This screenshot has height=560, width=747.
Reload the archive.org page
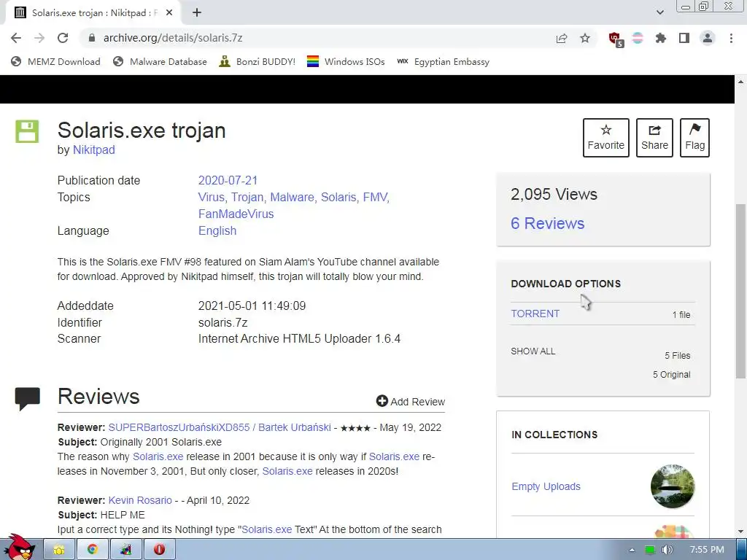(63, 38)
